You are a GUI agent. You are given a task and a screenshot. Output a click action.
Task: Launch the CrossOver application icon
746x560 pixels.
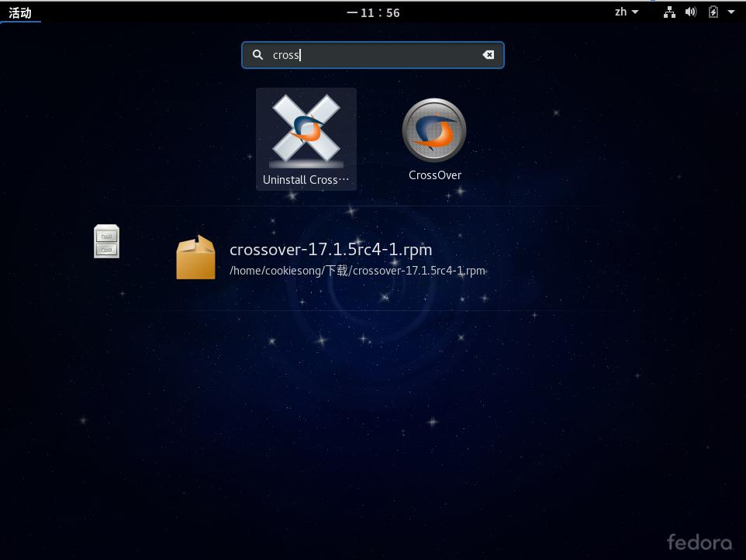(x=434, y=130)
